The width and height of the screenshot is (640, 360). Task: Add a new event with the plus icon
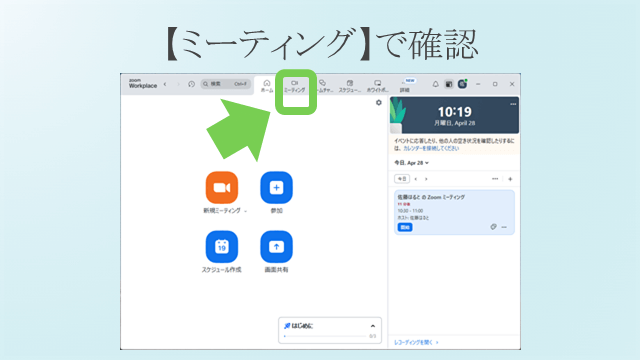pos(510,179)
